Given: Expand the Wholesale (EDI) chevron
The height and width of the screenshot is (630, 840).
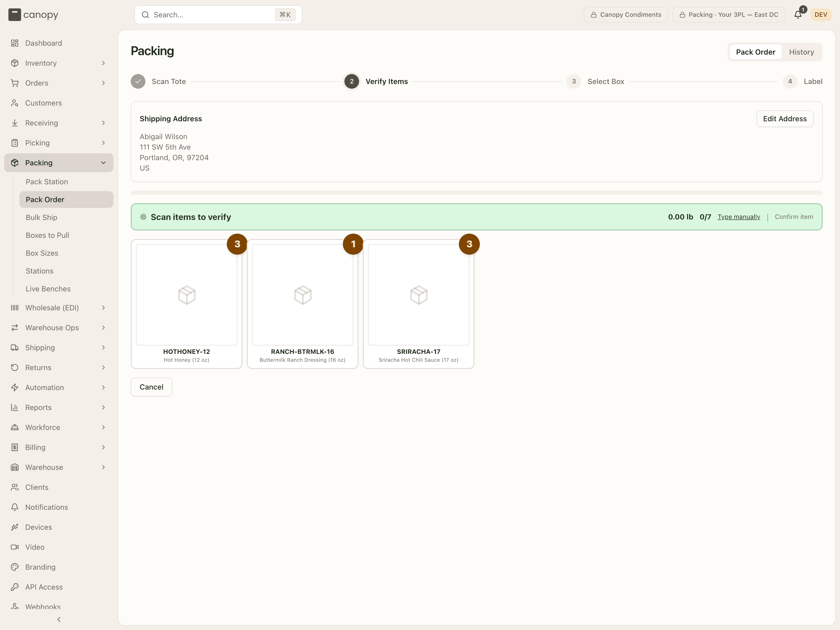Looking at the screenshot, I should tap(103, 308).
